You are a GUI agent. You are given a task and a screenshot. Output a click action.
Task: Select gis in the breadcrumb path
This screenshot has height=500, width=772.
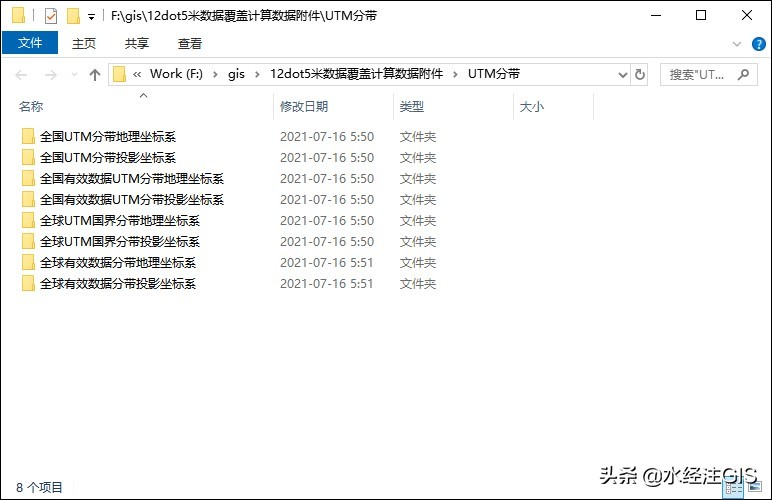tap(236, 74)
